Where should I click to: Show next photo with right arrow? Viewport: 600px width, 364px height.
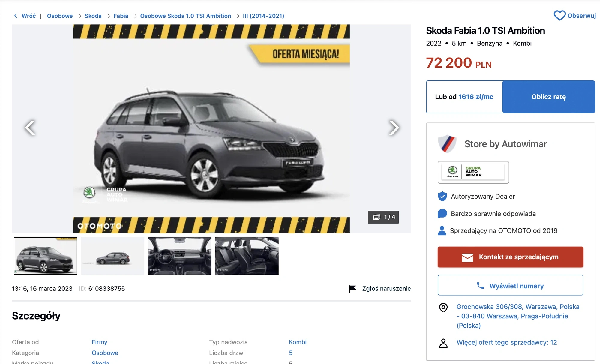click(394, 128)
